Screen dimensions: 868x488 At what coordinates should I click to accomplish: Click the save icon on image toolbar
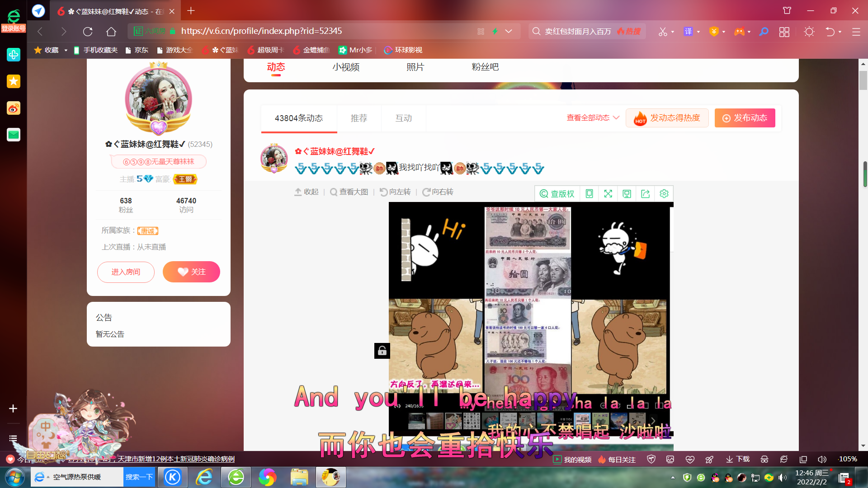627,194
